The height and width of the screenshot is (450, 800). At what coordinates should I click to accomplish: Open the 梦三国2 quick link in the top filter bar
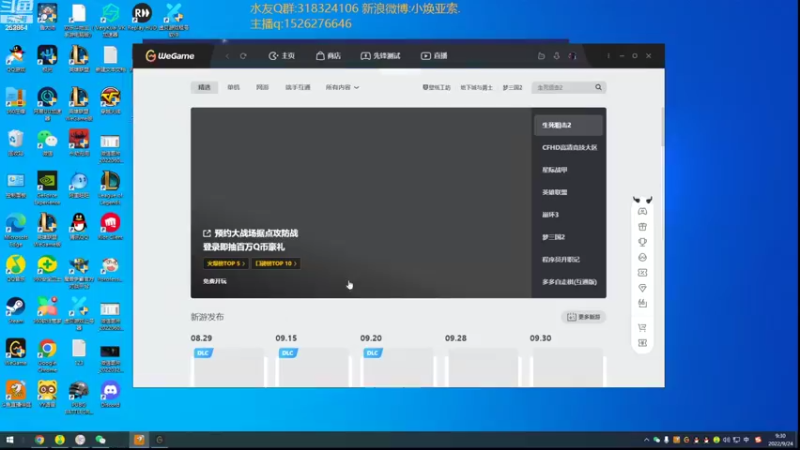tap(512, 87)
